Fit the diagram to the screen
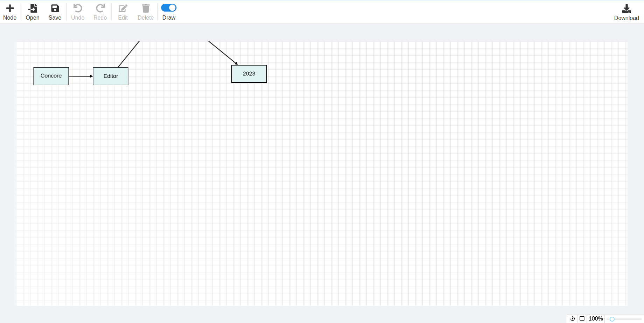Image resolution: width=644 pixels, height=323 pixels. [x=582, y=319]
